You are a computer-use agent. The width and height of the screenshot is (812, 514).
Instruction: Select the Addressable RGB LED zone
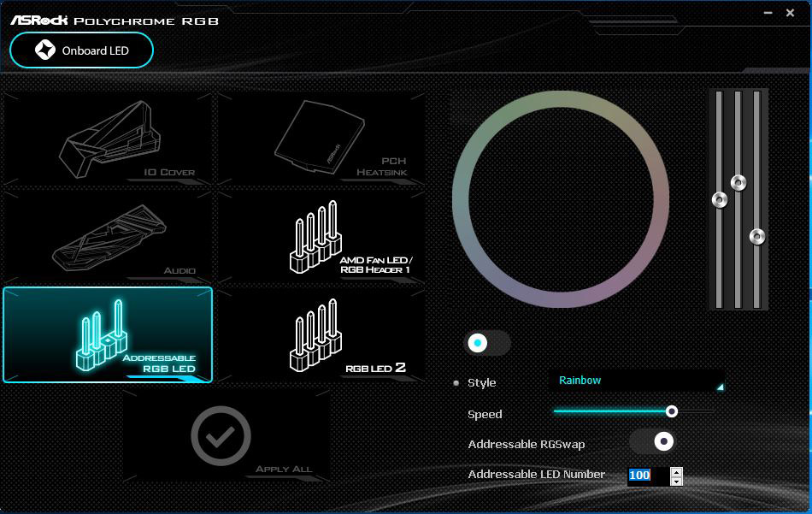(x=108, y=334)
